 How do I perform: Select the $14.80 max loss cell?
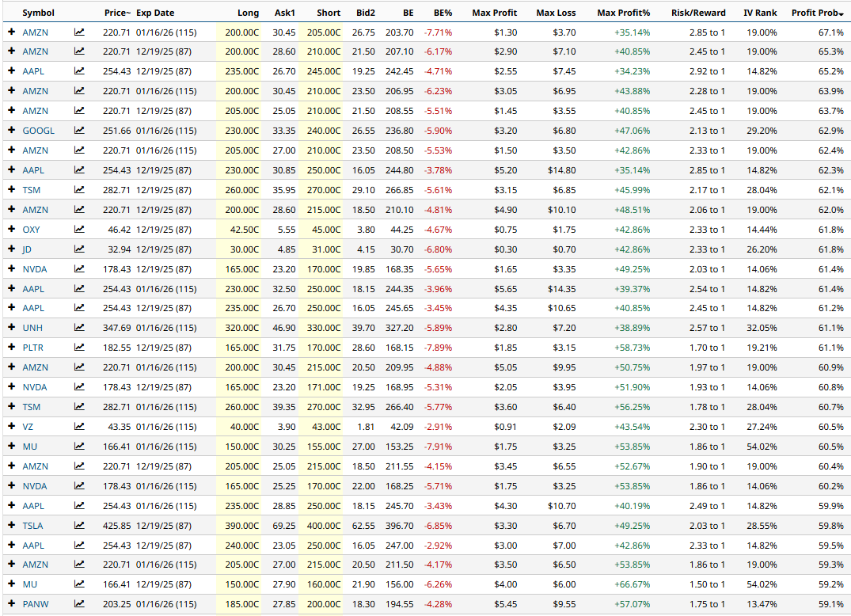(562, 170)
